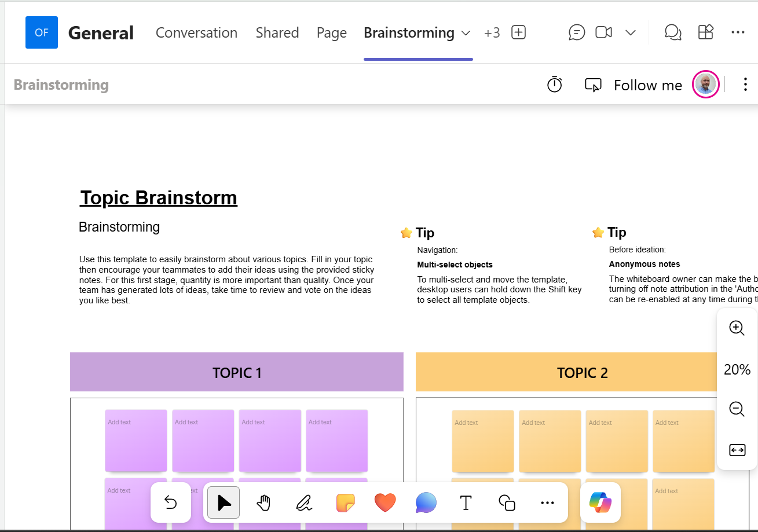Launch Copilot in the whiteboard
The height and width of the screenshot is (532, 758).
600,502
